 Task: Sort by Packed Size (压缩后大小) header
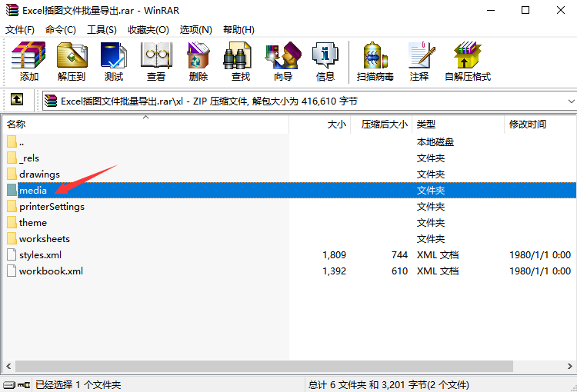[382, 125]
